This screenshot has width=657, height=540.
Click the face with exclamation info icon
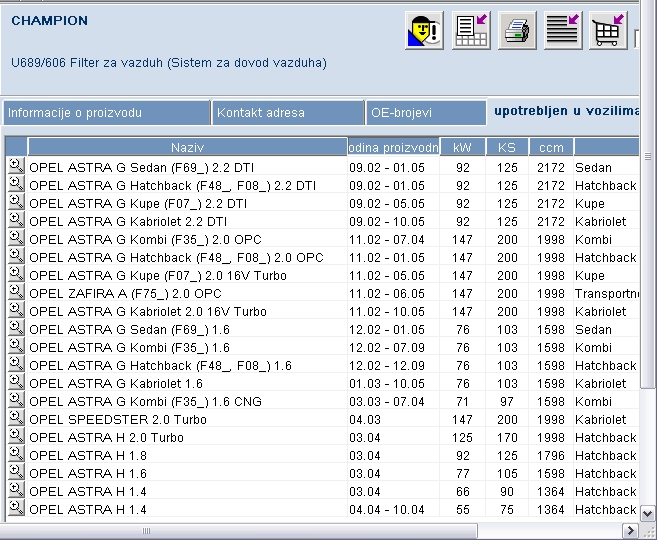point(424,31)
